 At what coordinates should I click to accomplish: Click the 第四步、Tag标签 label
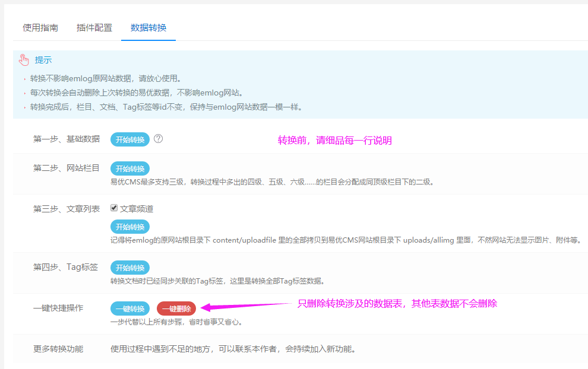point(65,267)
